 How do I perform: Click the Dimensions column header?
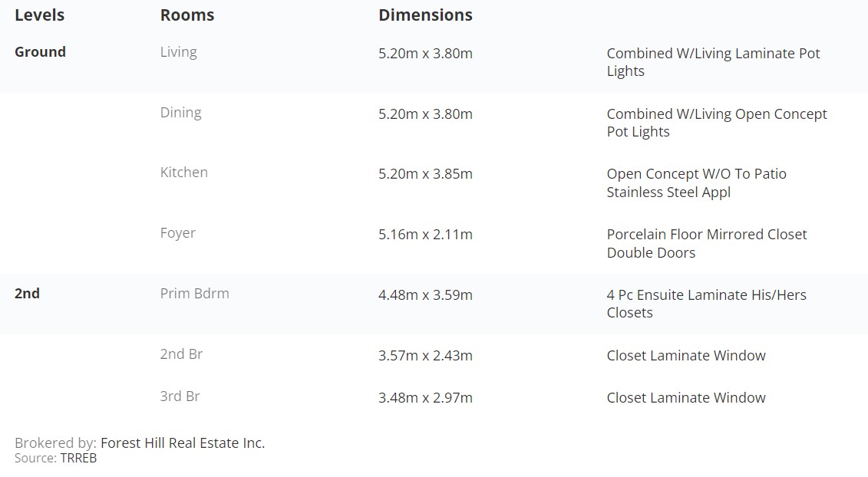click(x=425, y=15)
